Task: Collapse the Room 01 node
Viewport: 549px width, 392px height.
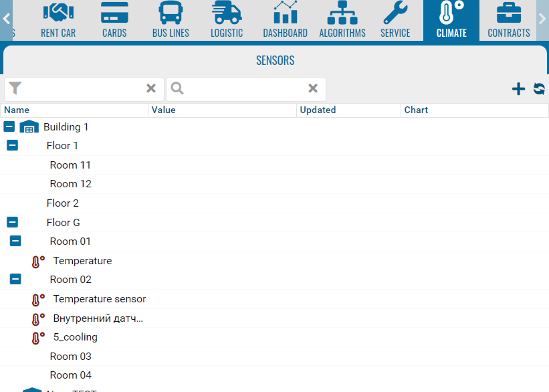Action: (16, 241)
